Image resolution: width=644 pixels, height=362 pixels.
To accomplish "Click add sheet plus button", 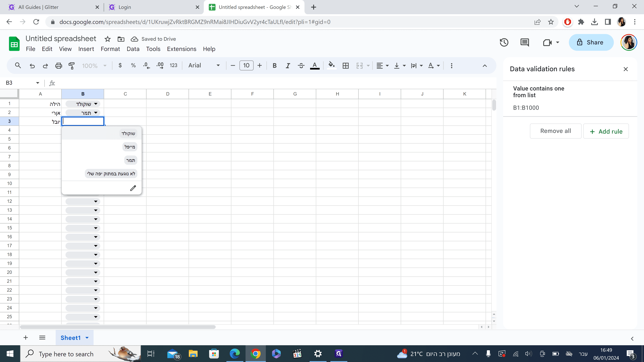I will [25, 338].
